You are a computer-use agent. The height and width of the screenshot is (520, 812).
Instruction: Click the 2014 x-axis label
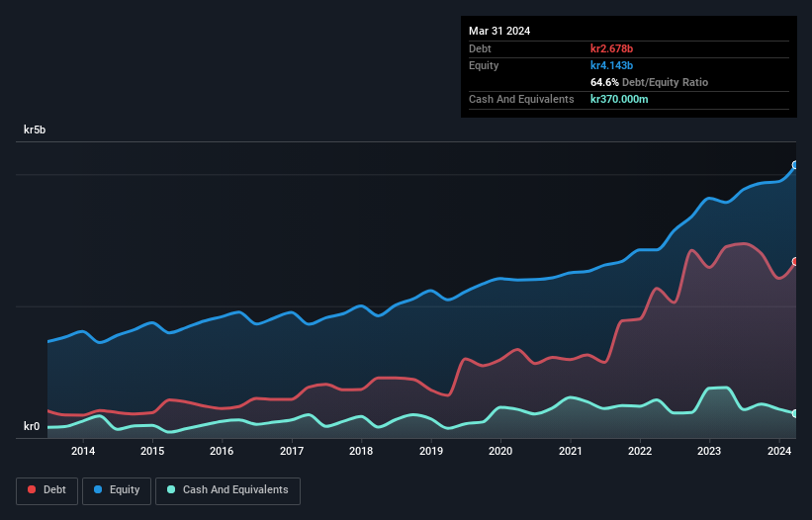click(x=83, y=451)
